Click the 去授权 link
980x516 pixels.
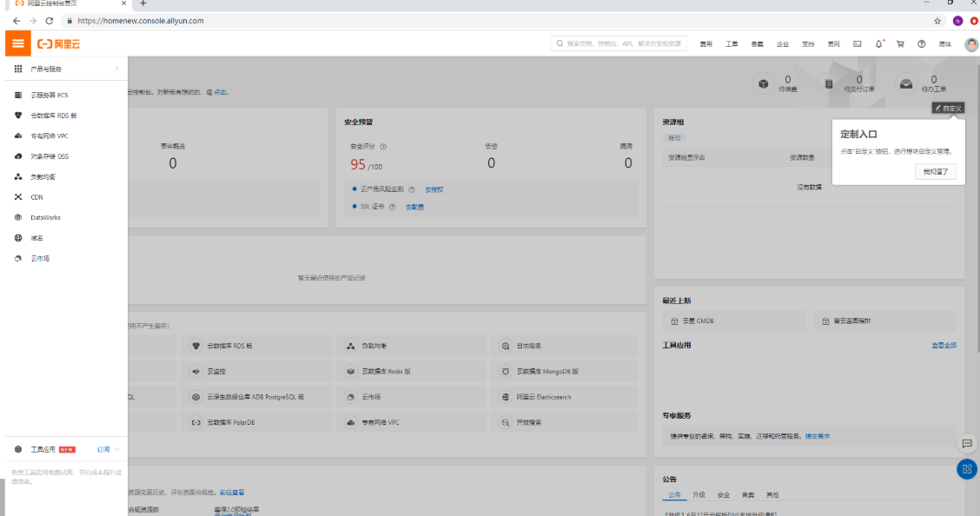[x=434, y=189]
